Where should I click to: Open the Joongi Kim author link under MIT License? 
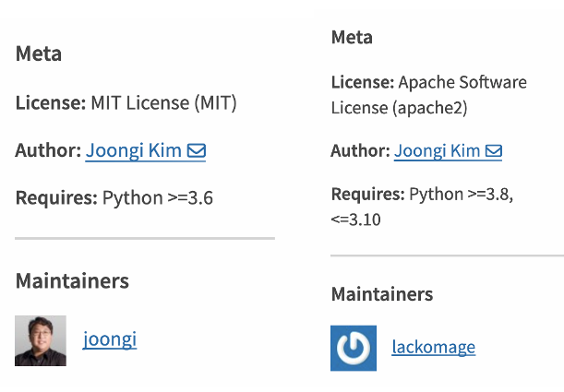click(134, 150)
